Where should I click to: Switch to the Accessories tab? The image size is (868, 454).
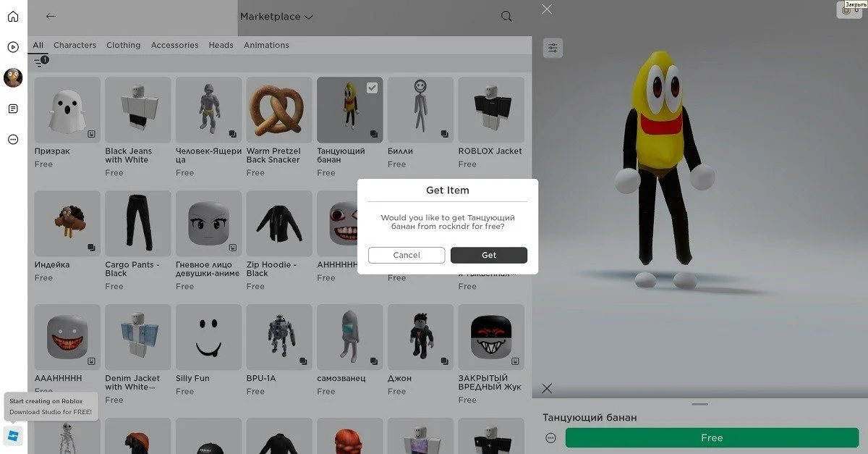(174, 45)
